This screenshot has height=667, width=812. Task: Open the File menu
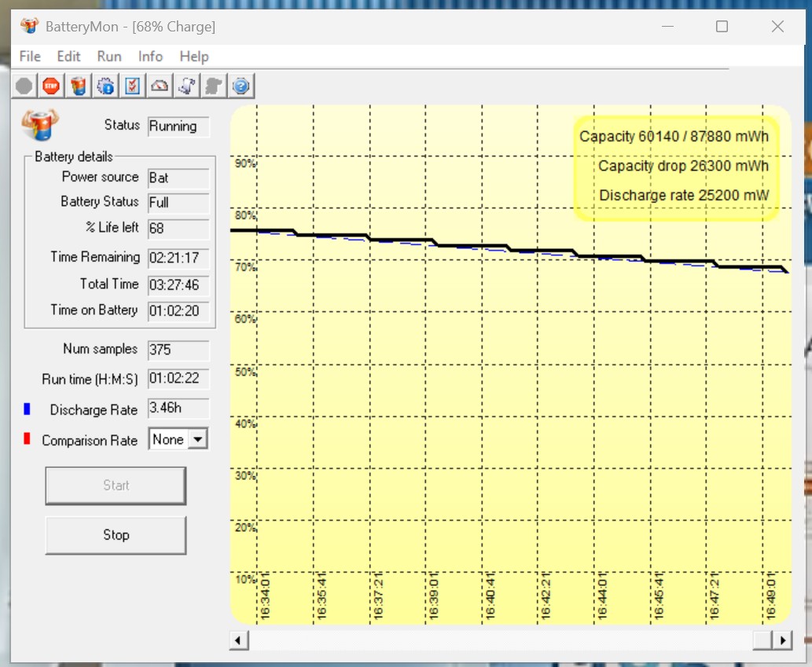coord(30,56)
